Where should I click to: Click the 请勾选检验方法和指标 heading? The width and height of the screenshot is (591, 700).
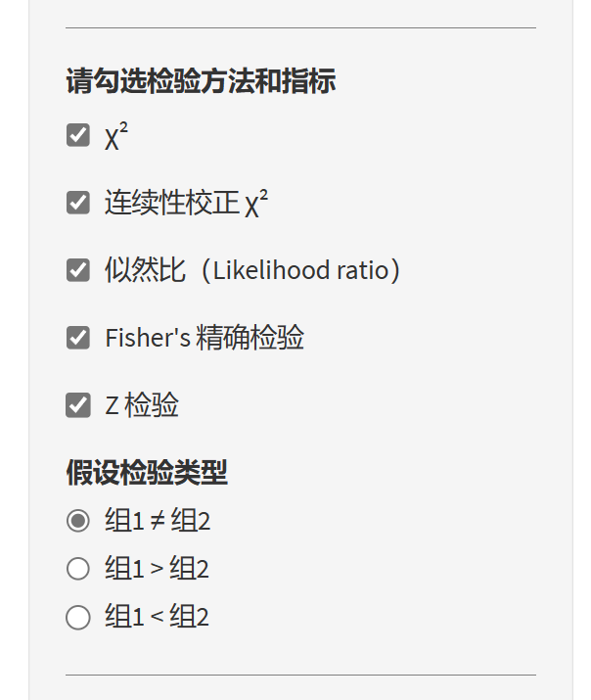(x=201, y=81)
